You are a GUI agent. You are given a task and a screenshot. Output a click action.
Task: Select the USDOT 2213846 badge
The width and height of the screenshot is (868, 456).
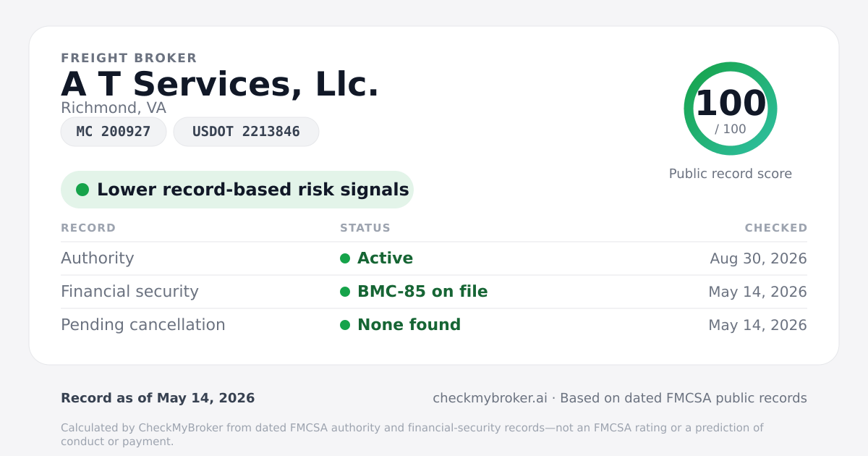(x=246, y=132)
